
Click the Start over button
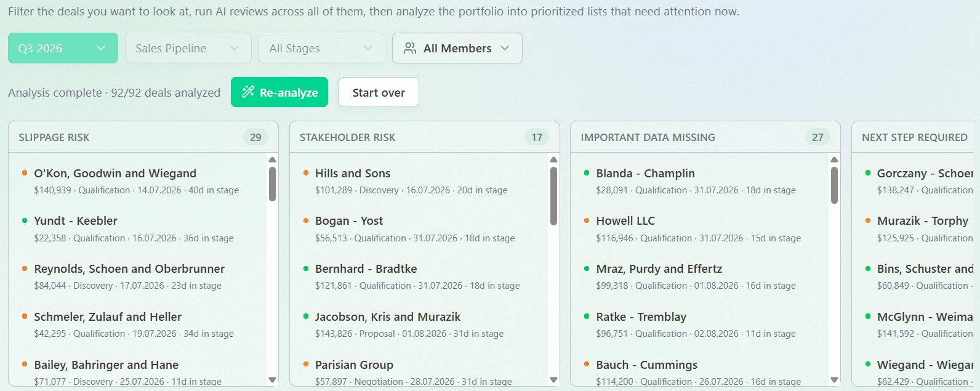point(379,92)
